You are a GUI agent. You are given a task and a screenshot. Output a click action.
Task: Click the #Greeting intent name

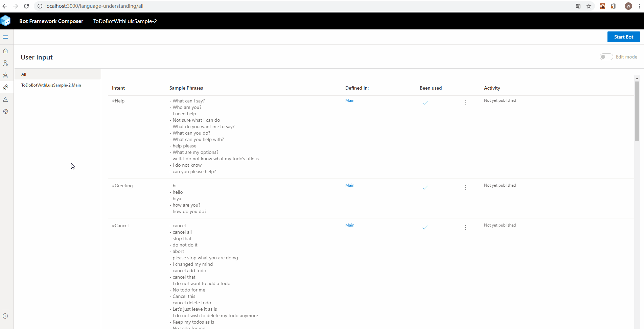[x=122, y=186]
